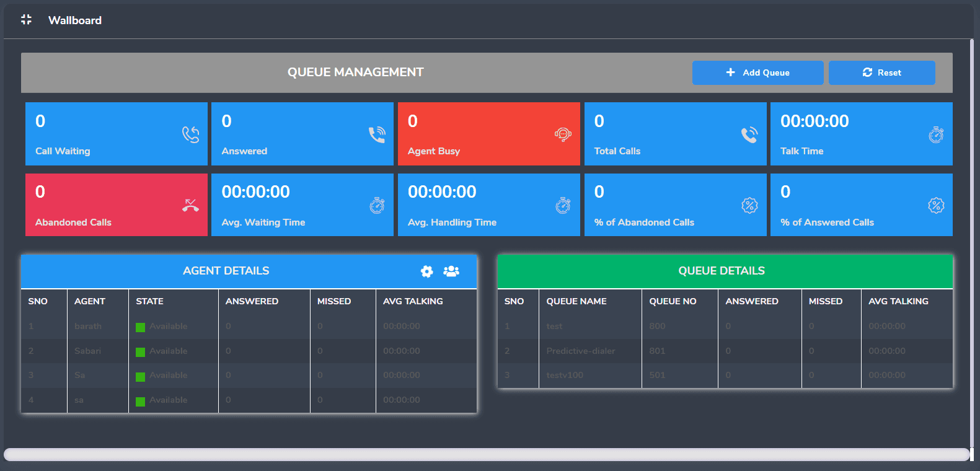Image resolution: width=980 pixels, height=471 pixels.
Task: Click the Total Calls phone icon
Action: coord(749,134)
